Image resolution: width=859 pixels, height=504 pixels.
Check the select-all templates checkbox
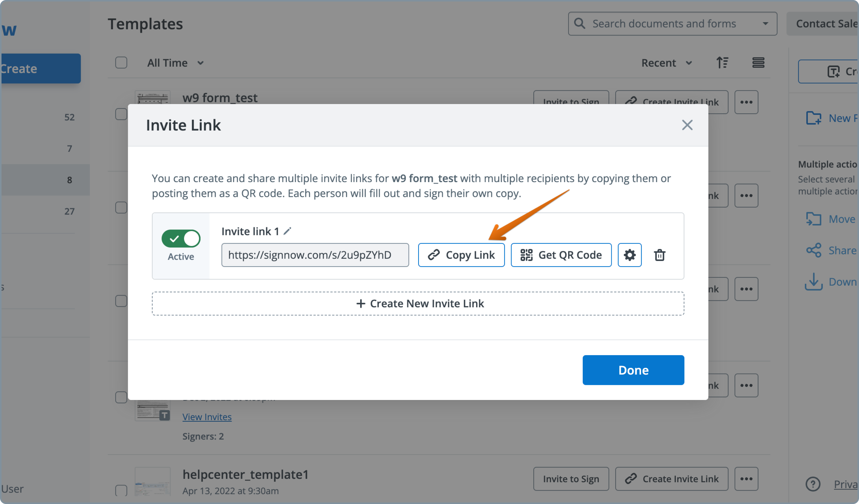click(x=121, y=63)
